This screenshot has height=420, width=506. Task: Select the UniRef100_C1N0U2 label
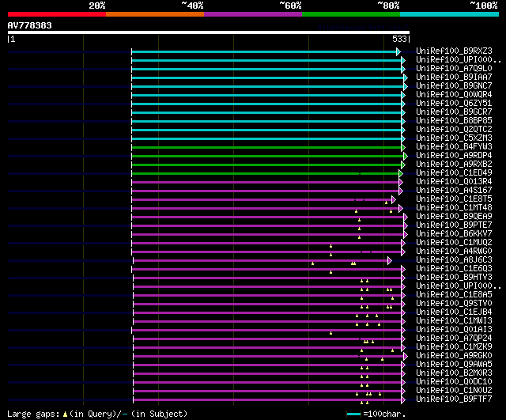click(x=454, y=391)
